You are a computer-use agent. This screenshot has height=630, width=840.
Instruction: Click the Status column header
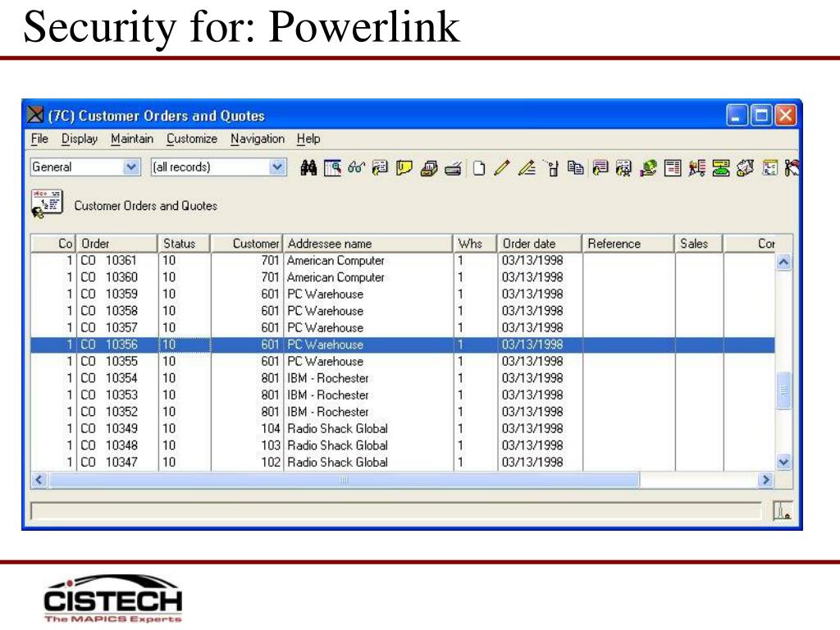pyautogui.click(x=185, y=243)
